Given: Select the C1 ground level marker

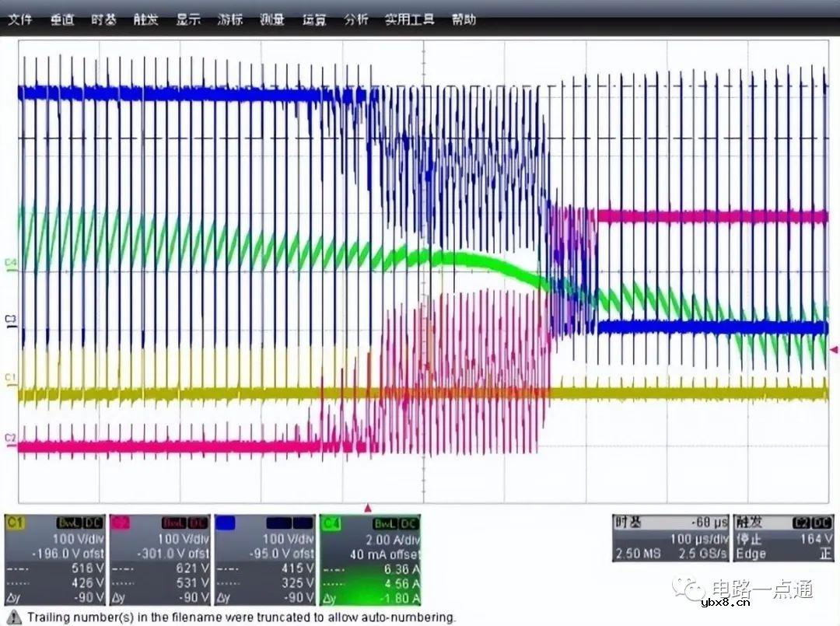Looking at the screenshot, I should (10, 378).
